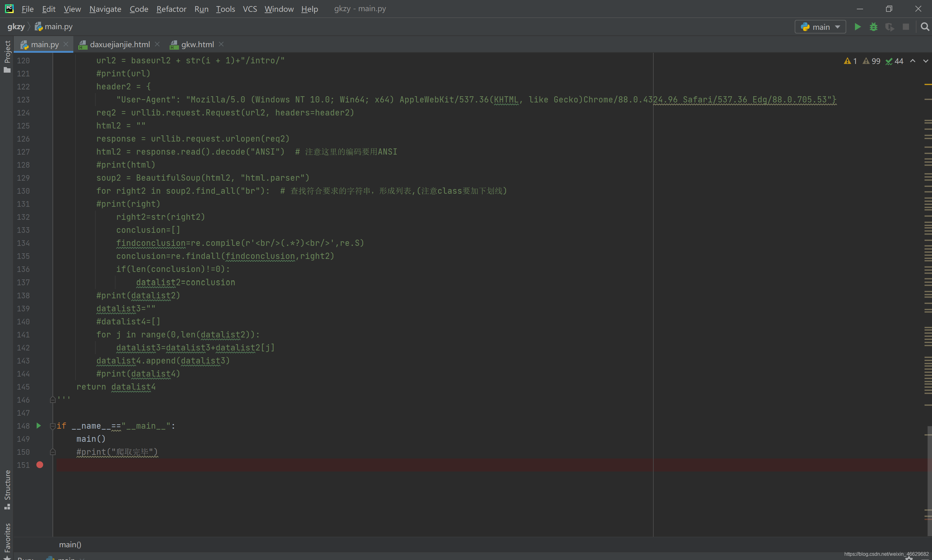Image resolution: width=932 pixels, height=560 pixels.
Task: Open the Code menu
Action: (x=139, y=9)
